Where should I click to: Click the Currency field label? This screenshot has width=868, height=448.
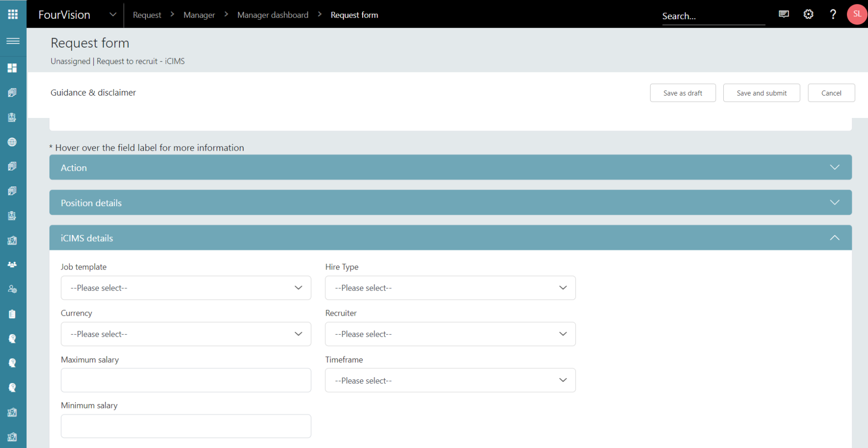76,313
